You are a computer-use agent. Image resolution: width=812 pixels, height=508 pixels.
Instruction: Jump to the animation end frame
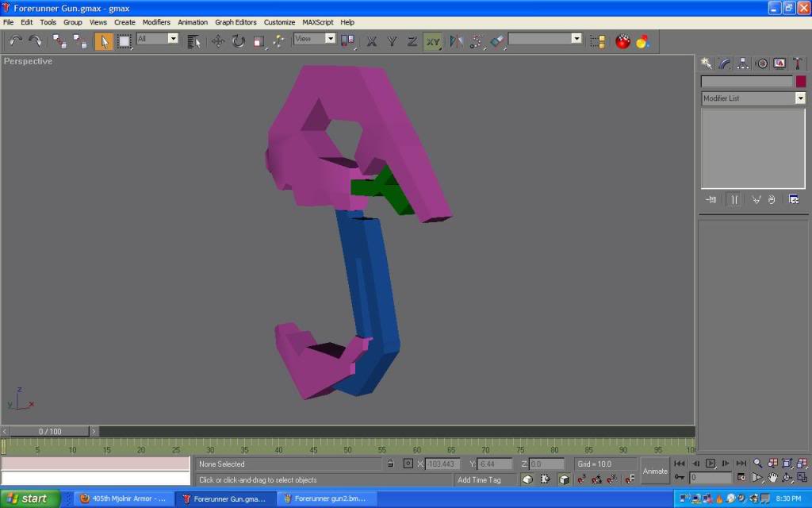(x=741, y=464)
